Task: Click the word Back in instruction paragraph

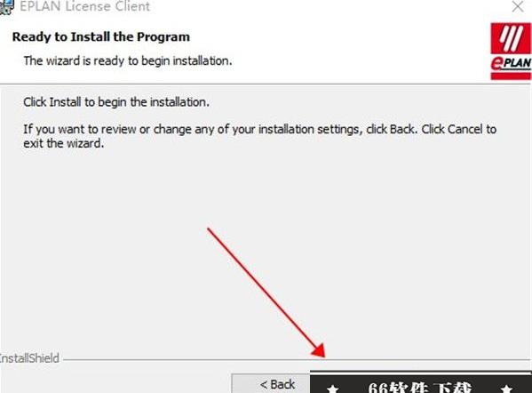Action: click(402, 130)
